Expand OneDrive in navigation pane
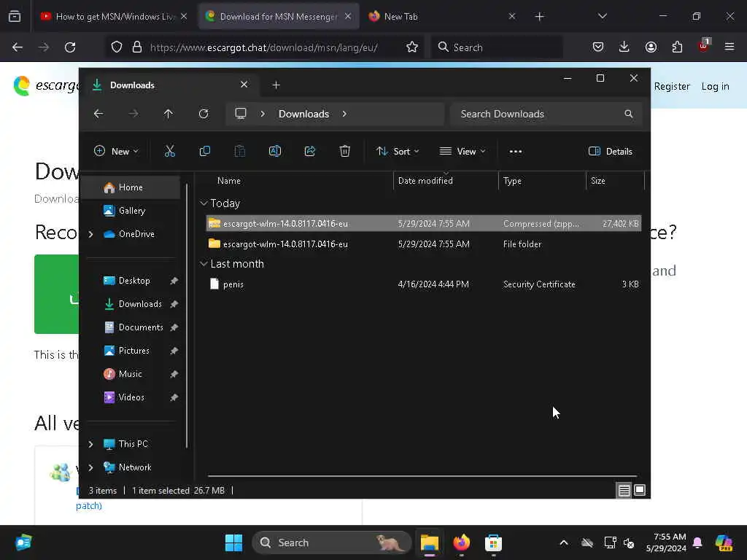 point(90,234)
